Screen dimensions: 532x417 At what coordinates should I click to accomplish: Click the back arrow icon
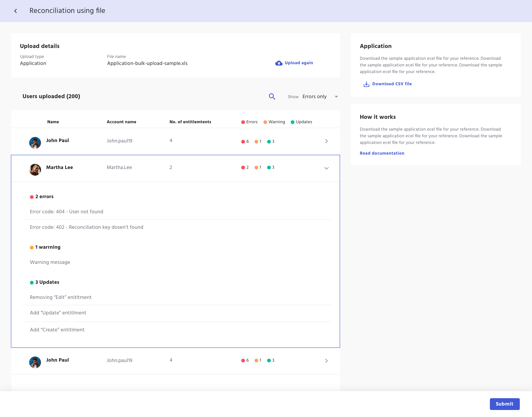[x=16, y=11]
